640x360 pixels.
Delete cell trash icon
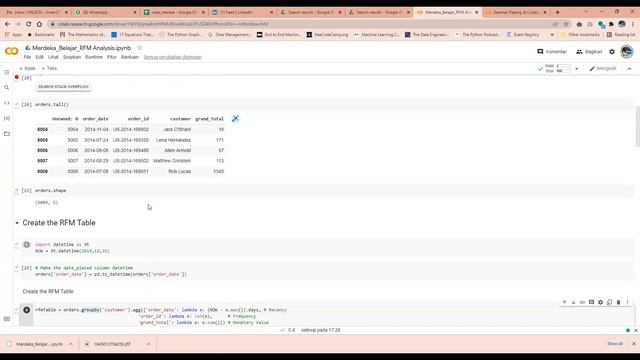click(618, 302)
